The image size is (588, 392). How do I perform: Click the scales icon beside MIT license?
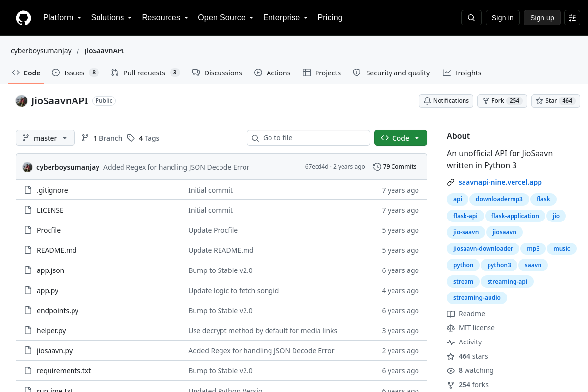click(451, 328)
